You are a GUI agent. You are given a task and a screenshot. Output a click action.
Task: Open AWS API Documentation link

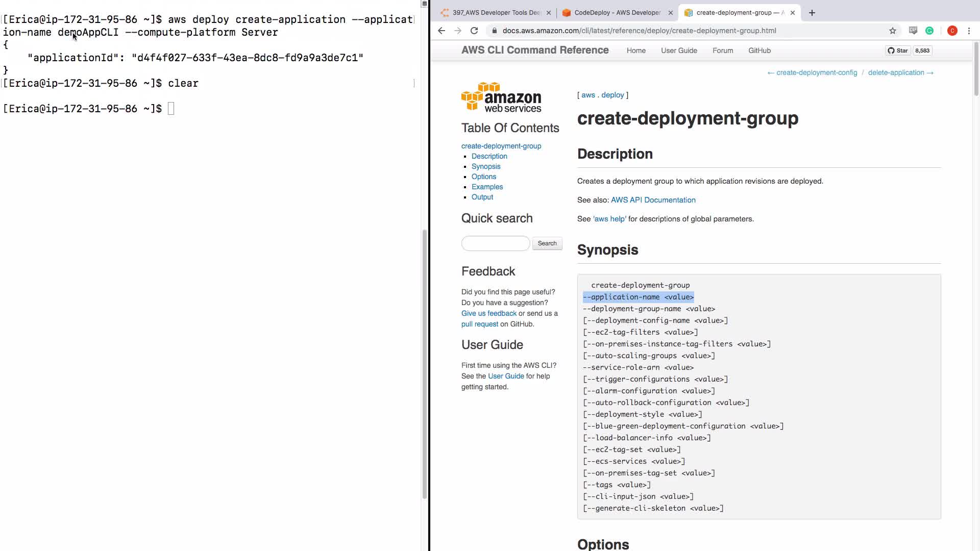tap(653, 200)
